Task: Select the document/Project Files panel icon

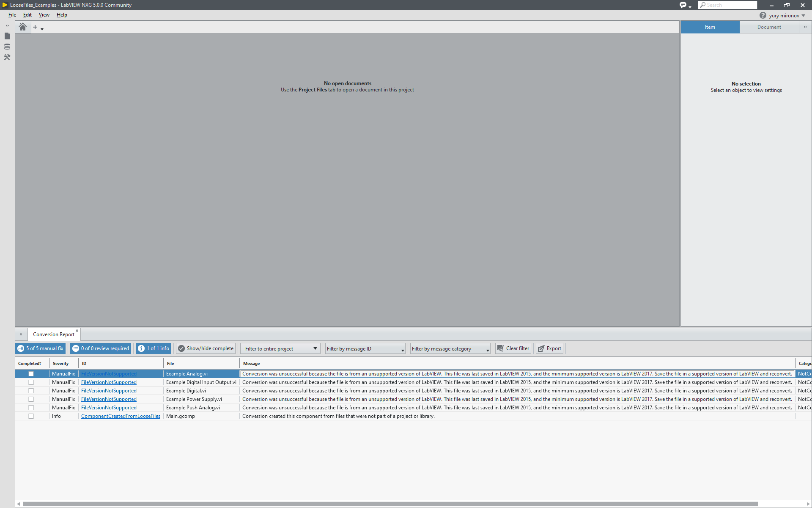Action: pos(7,36)
